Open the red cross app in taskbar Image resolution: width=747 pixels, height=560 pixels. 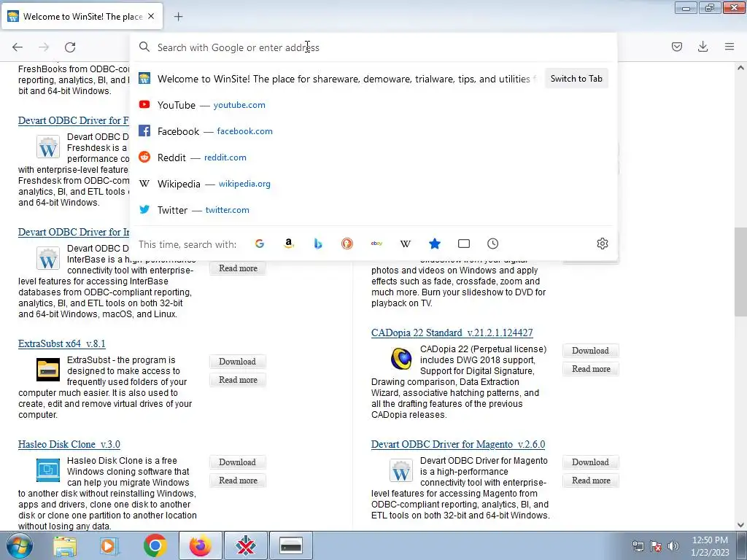246,545
